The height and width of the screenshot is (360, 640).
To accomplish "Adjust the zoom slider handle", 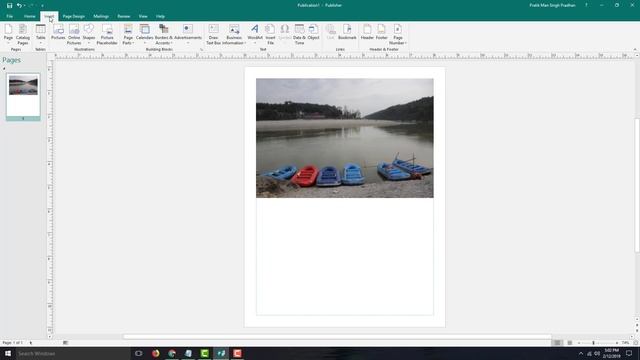I will tap(593, 343).
